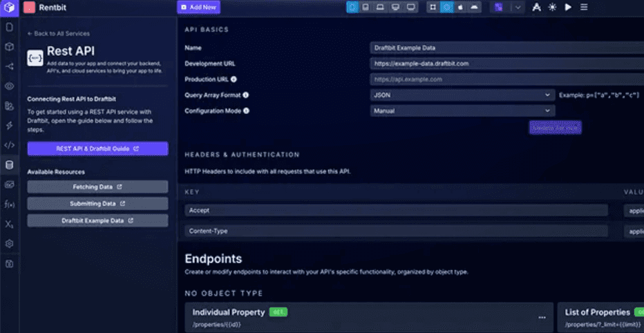Edit the value field in the Content-Type row
Viewport: 644px width, 333px height.
(634, 231)
